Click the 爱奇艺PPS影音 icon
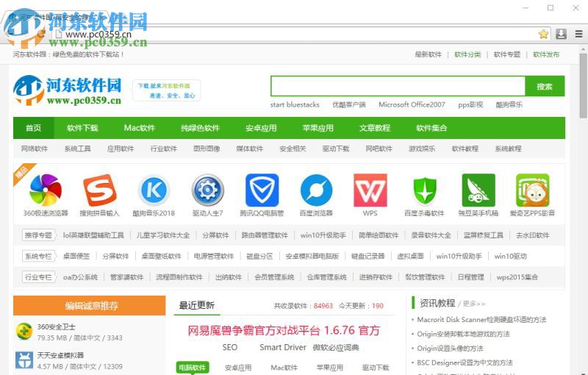This screenshot has height=375, width=588. coord(532,190)
